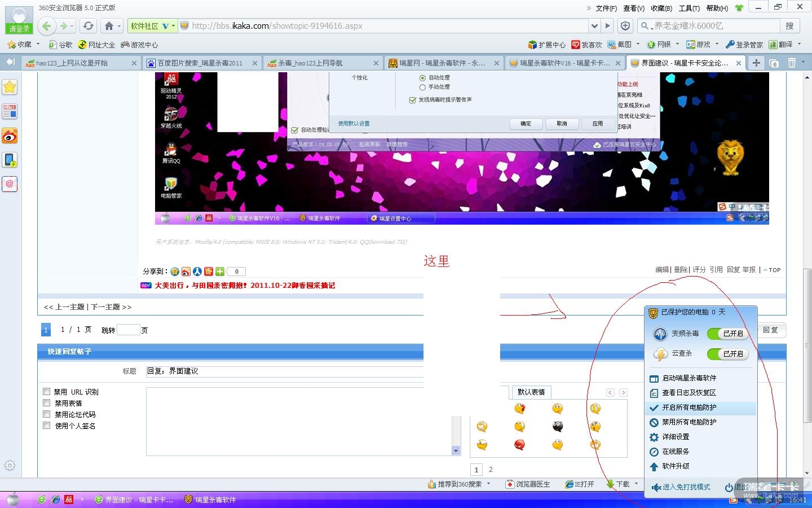Viewport: 812px width, 508px height.
Task: Toggle 发现病毒时提示警告声 checkbox
Action: (412, 100)
